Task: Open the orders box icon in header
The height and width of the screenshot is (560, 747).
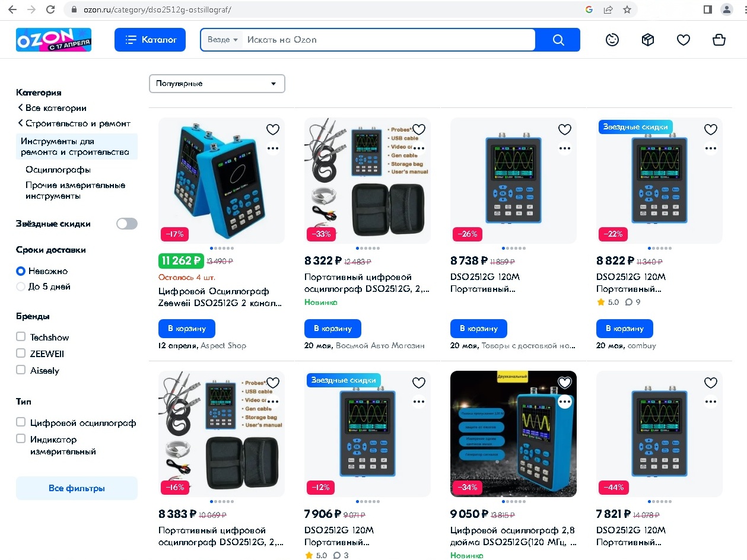Action: tap(648, 40)
